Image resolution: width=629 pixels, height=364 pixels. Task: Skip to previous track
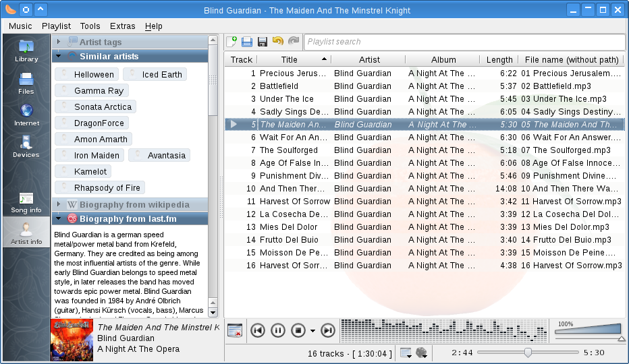tap(258, 330)
